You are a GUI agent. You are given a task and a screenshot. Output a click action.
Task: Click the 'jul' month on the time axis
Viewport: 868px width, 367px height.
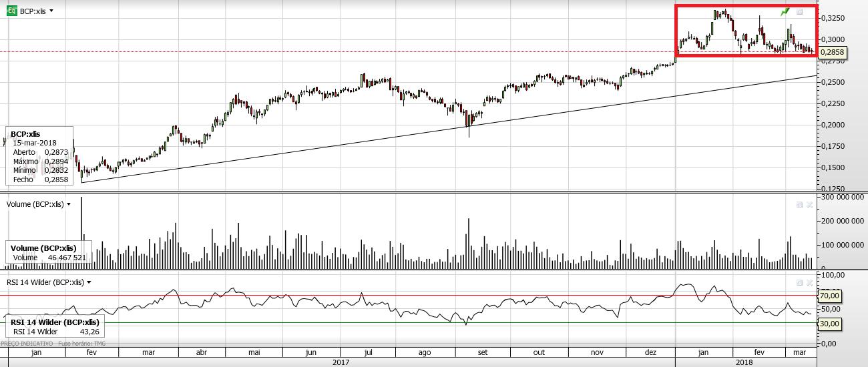click(x=368, y=352)
